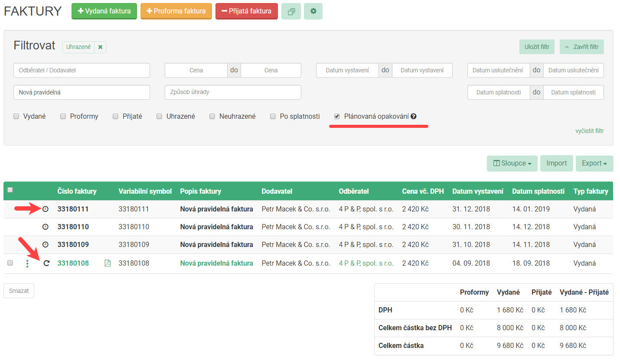Expand the Sloupce columns dropdown
Image resolution: width=620 pixels, height=364 pixels.
click(512, 163)
